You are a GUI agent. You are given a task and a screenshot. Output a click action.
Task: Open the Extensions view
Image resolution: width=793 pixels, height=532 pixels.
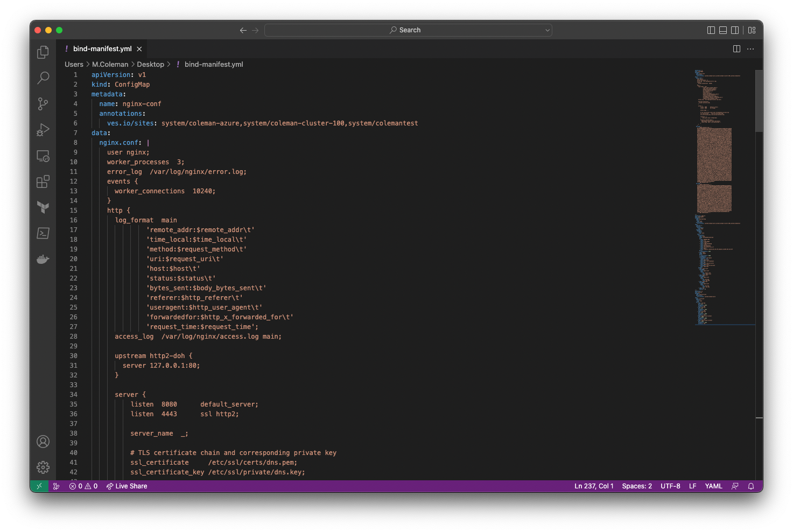43,181
